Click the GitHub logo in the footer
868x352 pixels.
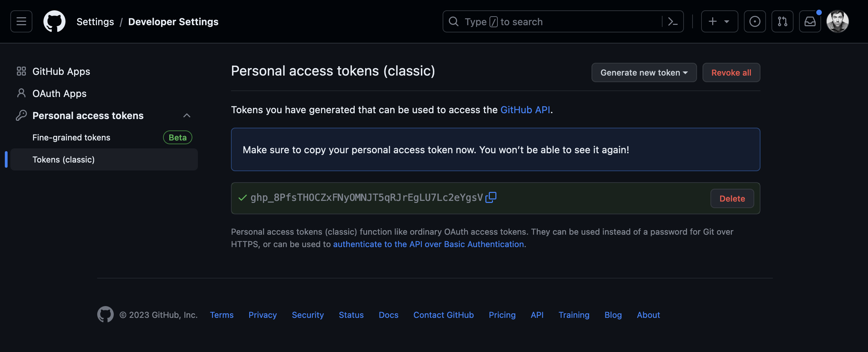coord(105,314)
